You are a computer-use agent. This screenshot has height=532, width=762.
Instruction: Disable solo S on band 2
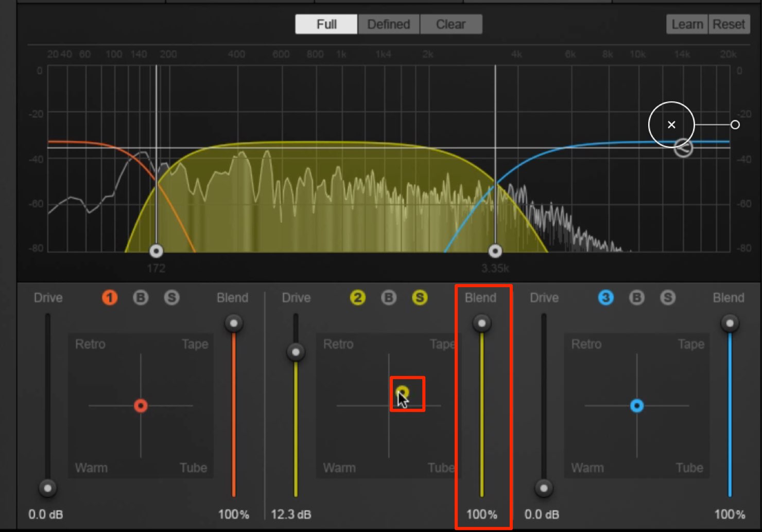420,297
